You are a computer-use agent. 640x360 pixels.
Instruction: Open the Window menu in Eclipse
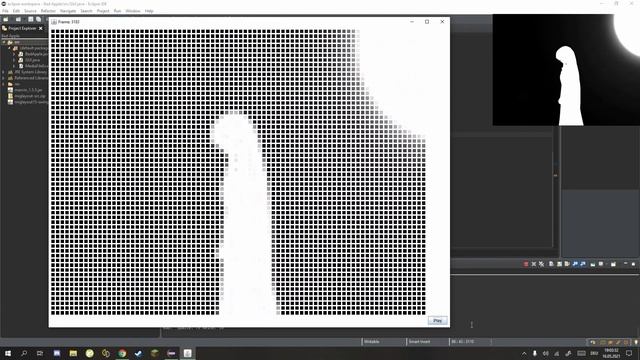(x=133, y=11)
